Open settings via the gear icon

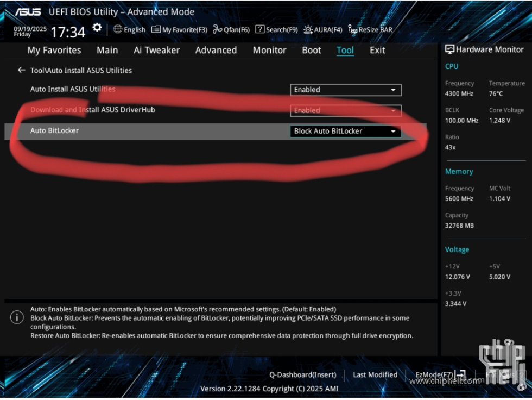[x=97, y=28]
